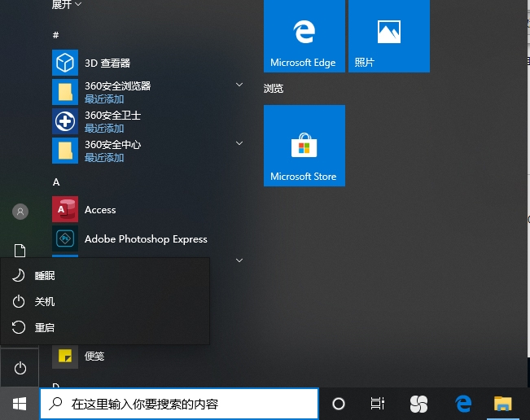This screenshot has height=420, width=530.
Task: Launch 360安全卫士
Action: pos(149,121)
